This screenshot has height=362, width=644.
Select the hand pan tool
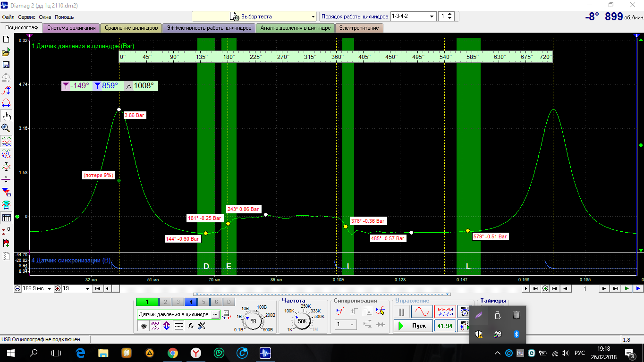(x=6, y=116)
